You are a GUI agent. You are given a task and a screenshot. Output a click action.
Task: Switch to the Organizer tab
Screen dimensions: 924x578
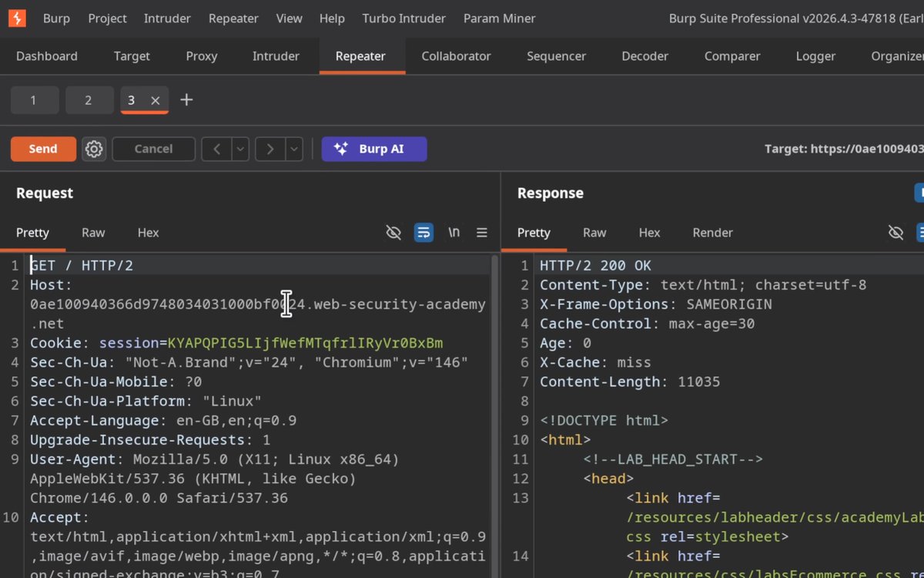(x=897, y=56)
